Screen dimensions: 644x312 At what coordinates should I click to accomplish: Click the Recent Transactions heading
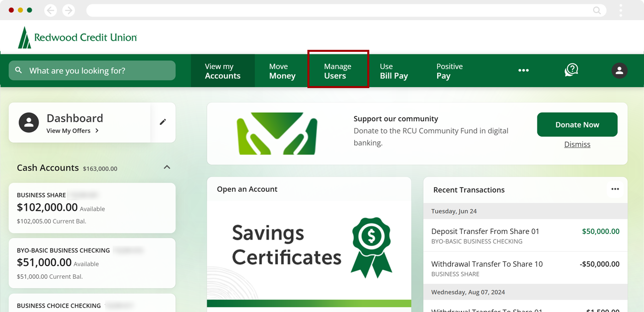[x=469, y=190]
